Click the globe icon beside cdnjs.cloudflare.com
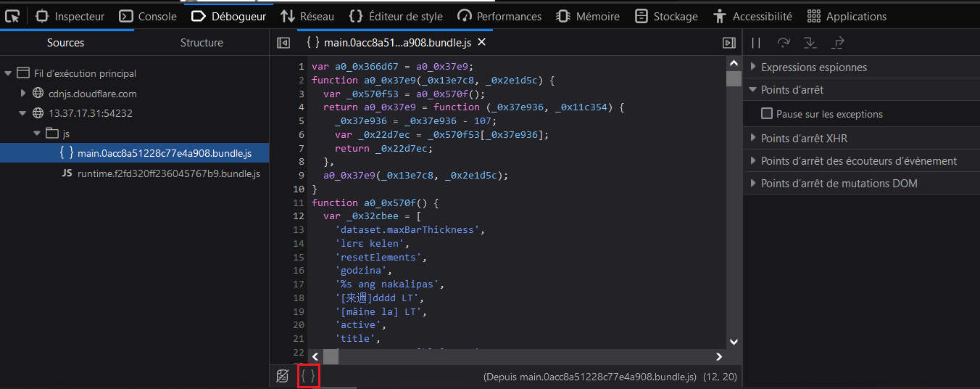 click(38, 94)
